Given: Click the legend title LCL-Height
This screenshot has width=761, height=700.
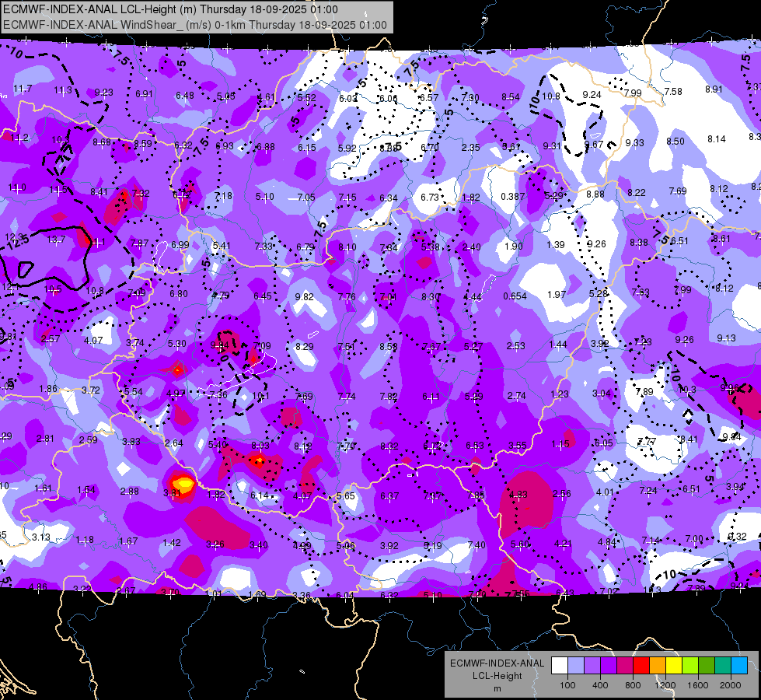Looking at the screenshot, I should click(497, 676).
